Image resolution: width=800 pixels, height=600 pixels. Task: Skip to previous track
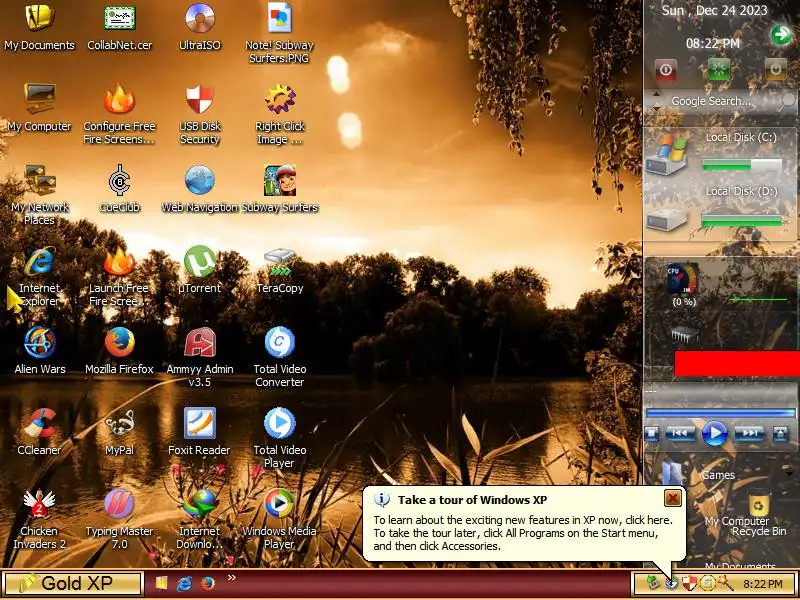point(681,434)
